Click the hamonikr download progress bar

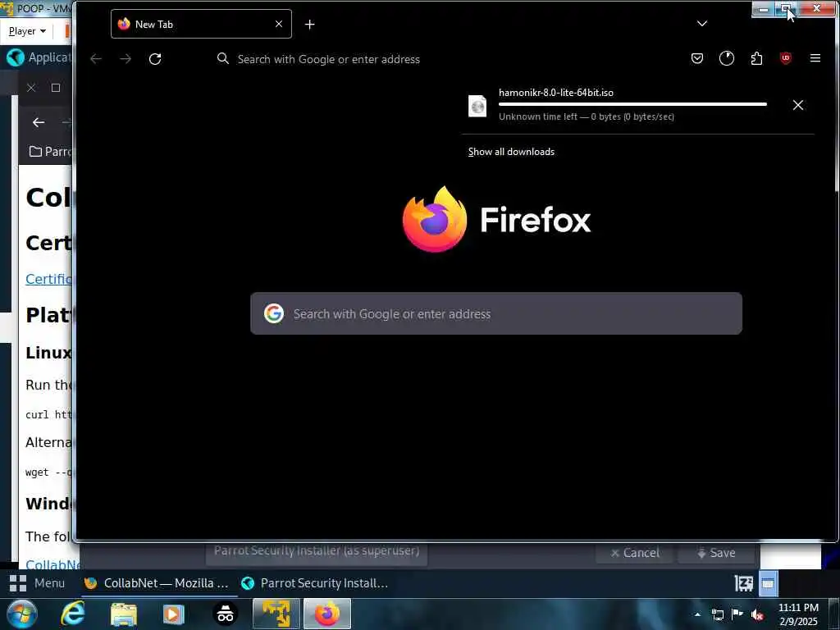point(632,104)
